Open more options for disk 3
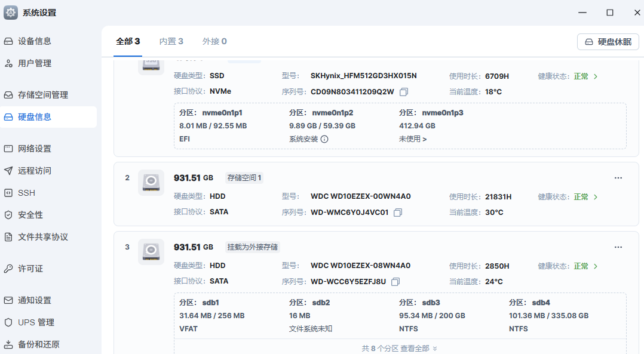Viewport: 644px width, 354px height. (618, 247)
